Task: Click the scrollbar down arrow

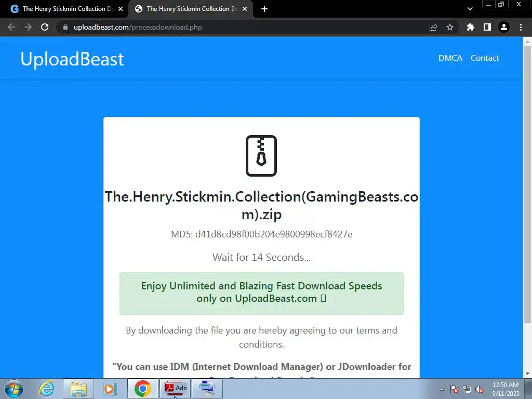Action: (527, 374)
